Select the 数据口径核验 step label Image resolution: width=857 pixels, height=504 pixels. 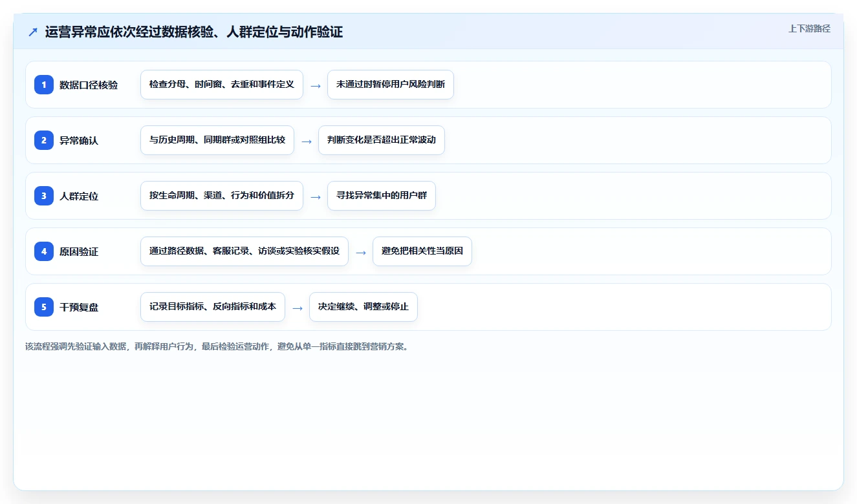pos(89,85)
